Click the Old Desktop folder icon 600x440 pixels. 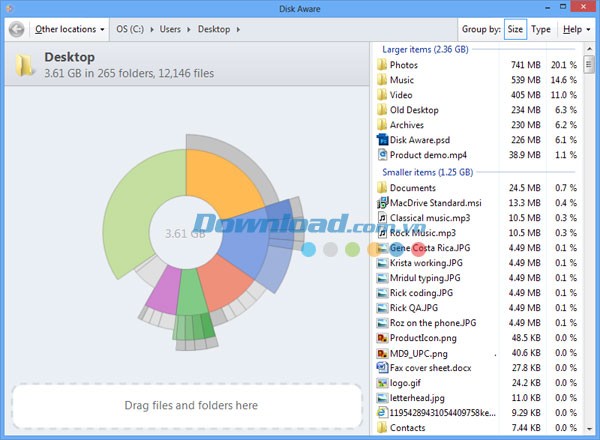(x=382, y=110)
